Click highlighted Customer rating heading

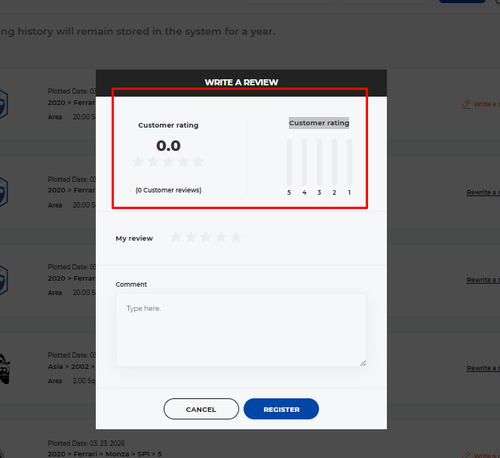click(319, 123)
